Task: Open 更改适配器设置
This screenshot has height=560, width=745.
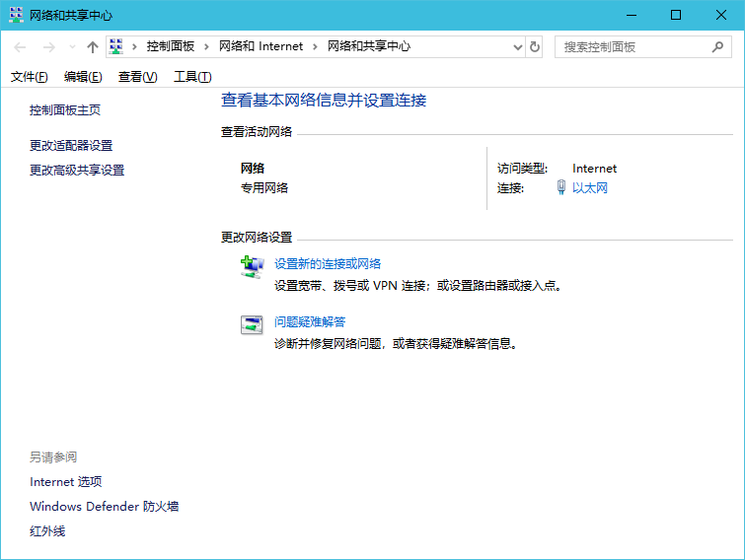Action: pyautogui.click(x=71, y=145)
